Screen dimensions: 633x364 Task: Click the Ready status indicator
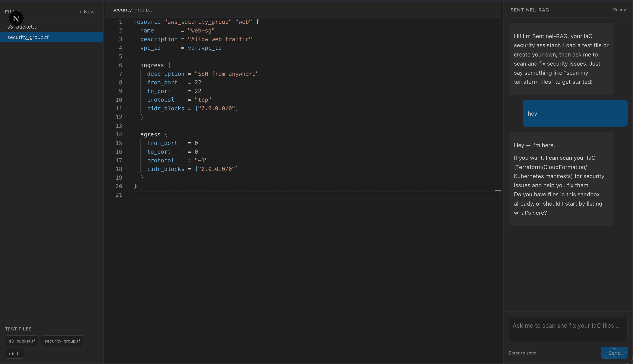tap(619, 10)
